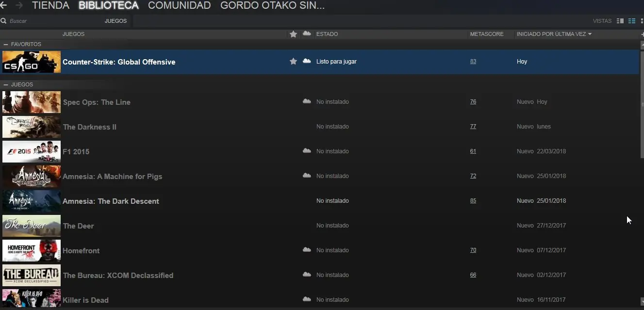
Task: Switch to detail view icon
Action: pyautogui.click(x=620, y=21)
